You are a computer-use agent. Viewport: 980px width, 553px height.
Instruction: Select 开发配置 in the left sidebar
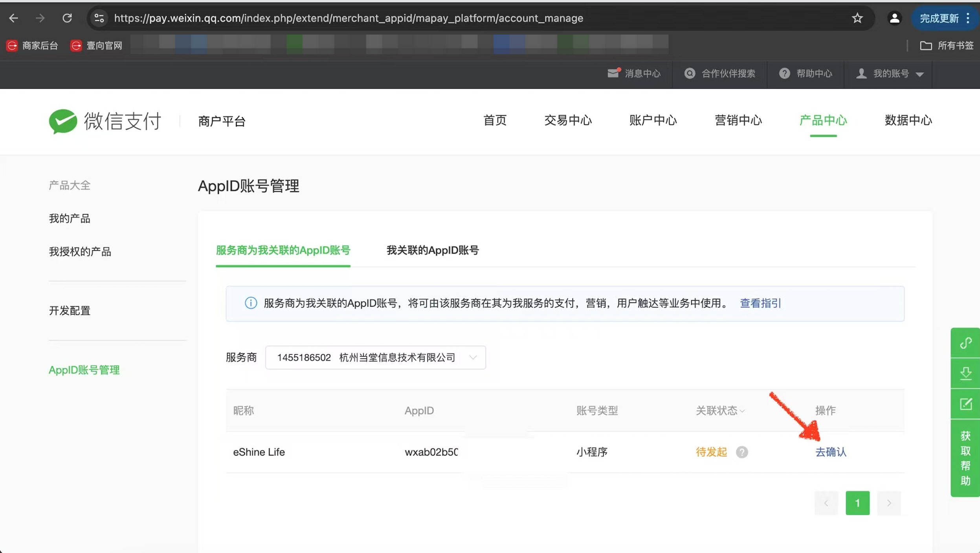(70, 311)
